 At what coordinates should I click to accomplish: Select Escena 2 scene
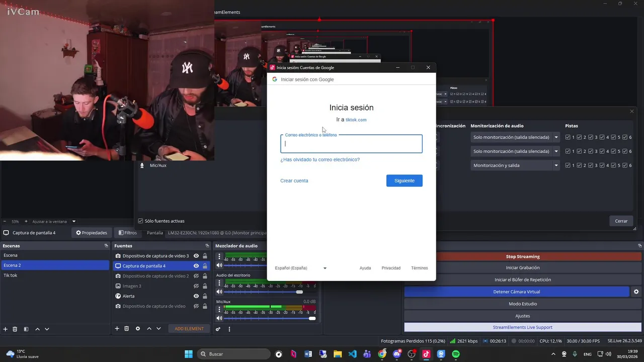click(x=55, y=265)
